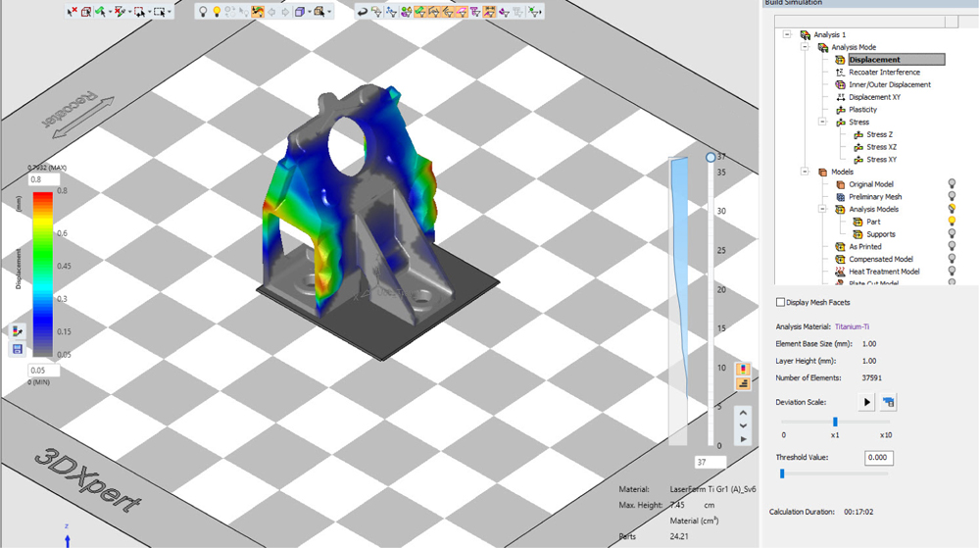Click the layers icon below the color map icon
The height and width of the screenshot is (548, 980).
click(743, 383)
